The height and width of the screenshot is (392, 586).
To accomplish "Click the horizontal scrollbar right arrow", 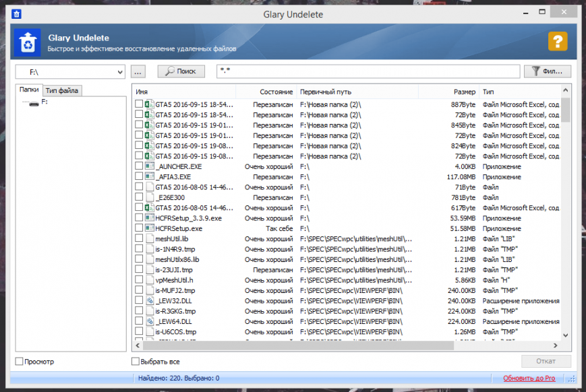I will coord(556,346).
